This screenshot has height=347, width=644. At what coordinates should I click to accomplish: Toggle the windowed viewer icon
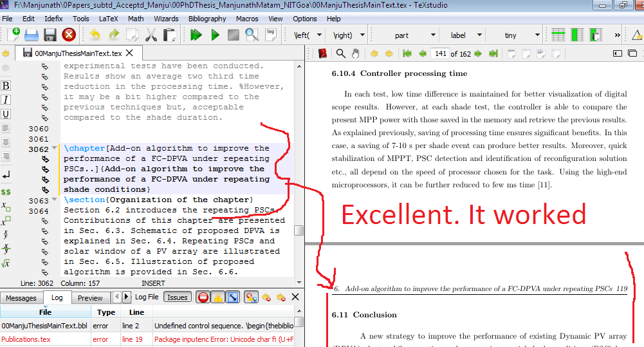pyautogui.click(x=632, y=53)
